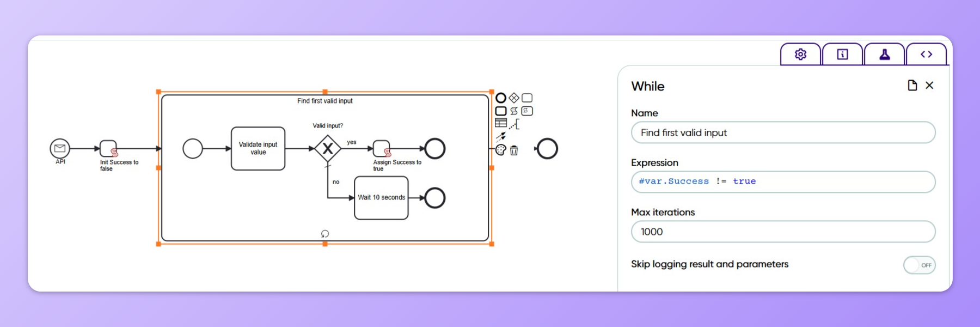Select the end event after Wait 10 seconds

point(435,198)
